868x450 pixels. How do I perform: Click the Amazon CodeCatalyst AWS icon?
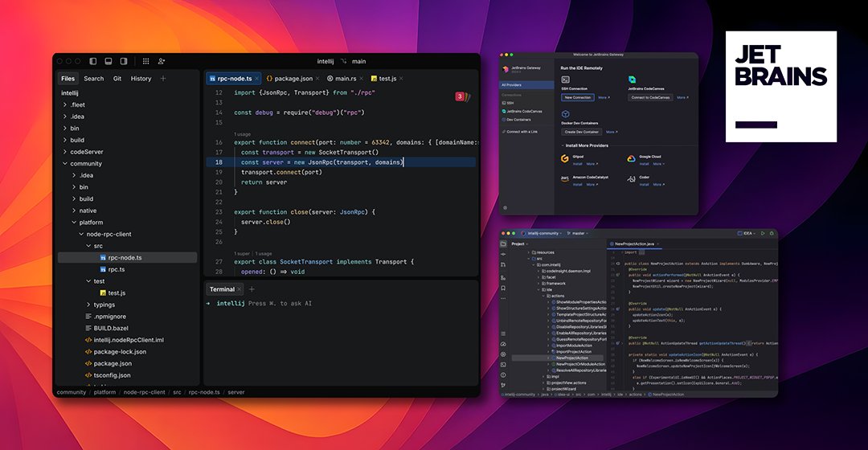point(565,178)
